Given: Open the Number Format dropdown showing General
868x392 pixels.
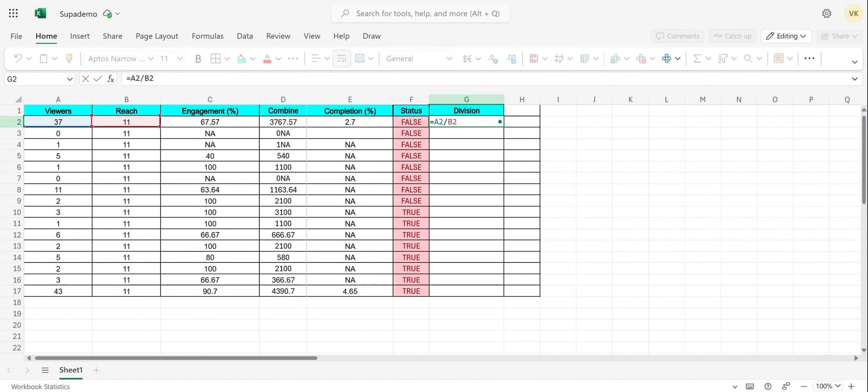Looking at the screenshot, I should coord(417,58).
